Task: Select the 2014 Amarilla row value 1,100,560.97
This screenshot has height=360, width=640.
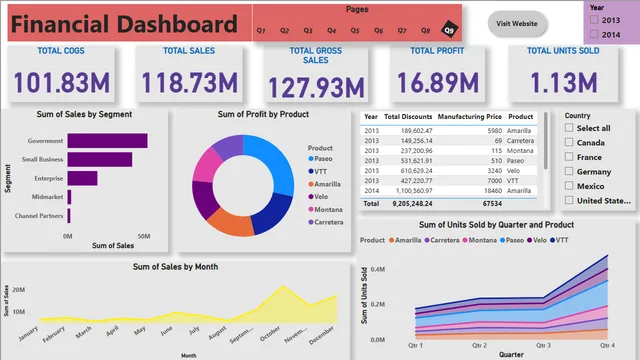Action: 414,191
